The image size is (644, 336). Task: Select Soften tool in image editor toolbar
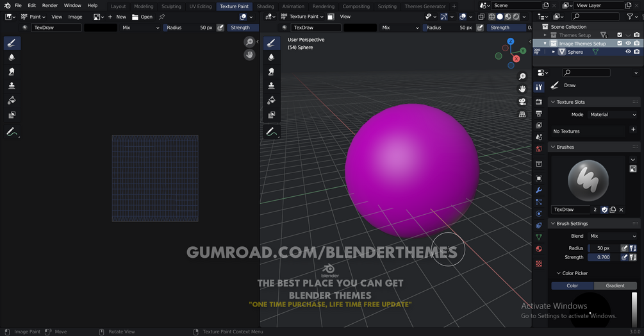[x=12, y=57]
